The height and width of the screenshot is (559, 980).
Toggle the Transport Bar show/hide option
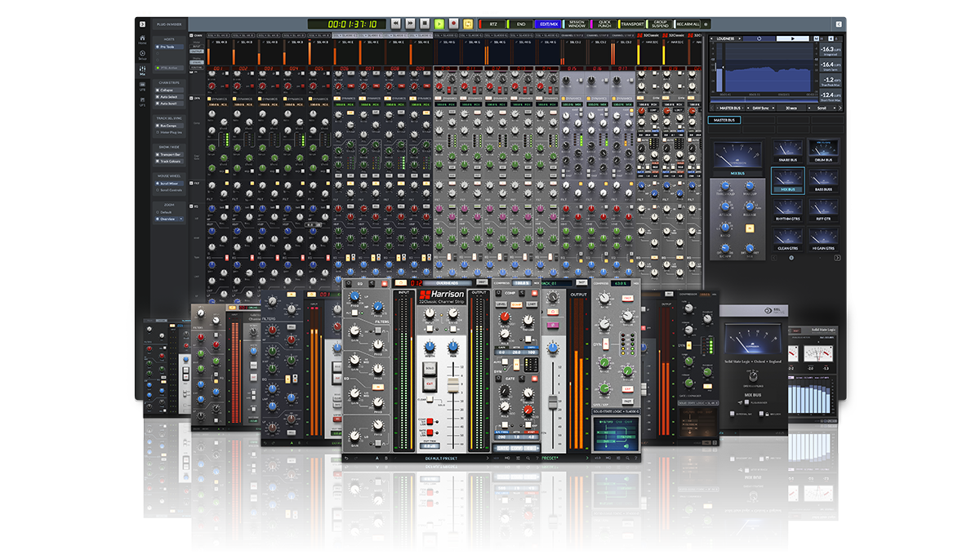coord(168,154)
